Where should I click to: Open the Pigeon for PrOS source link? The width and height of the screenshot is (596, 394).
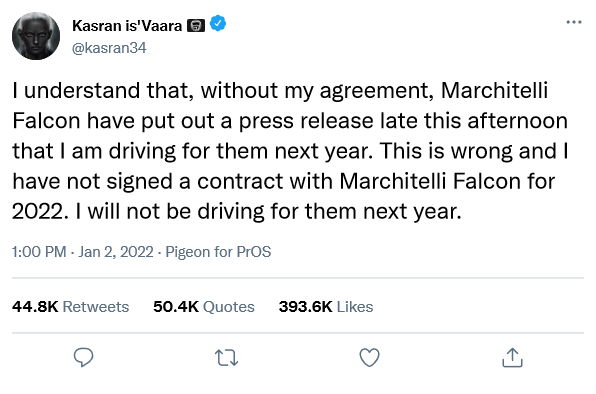pyautogui.click(x=218, y=252)
